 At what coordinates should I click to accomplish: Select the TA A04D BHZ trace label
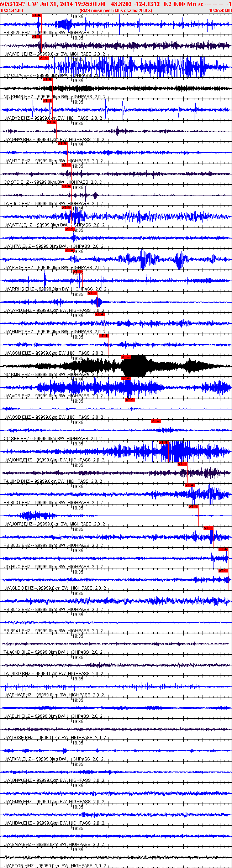[53, 652]
